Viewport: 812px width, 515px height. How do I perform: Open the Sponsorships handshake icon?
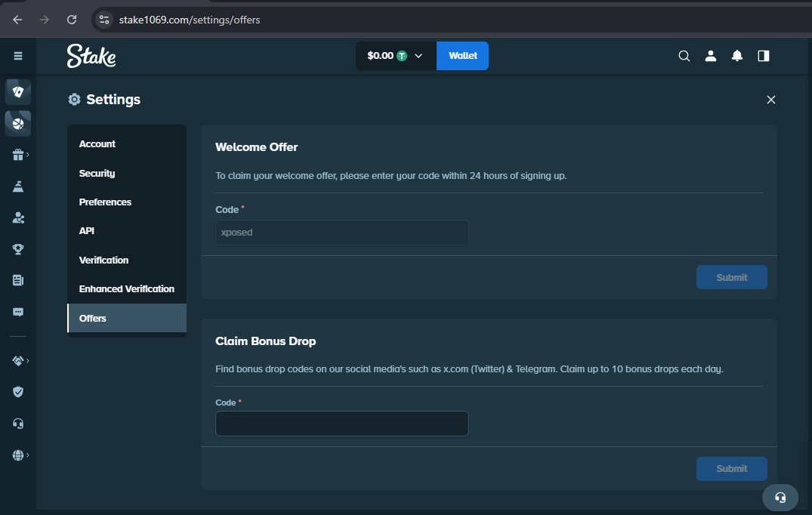[18, 360]
